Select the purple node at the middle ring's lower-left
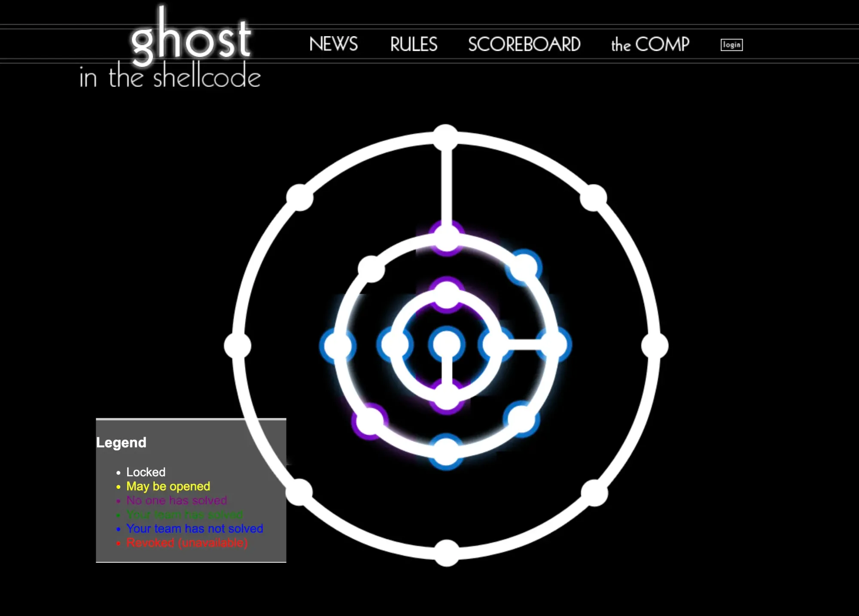Viewport: 859px width, 616px height. [x=369, y=421]
